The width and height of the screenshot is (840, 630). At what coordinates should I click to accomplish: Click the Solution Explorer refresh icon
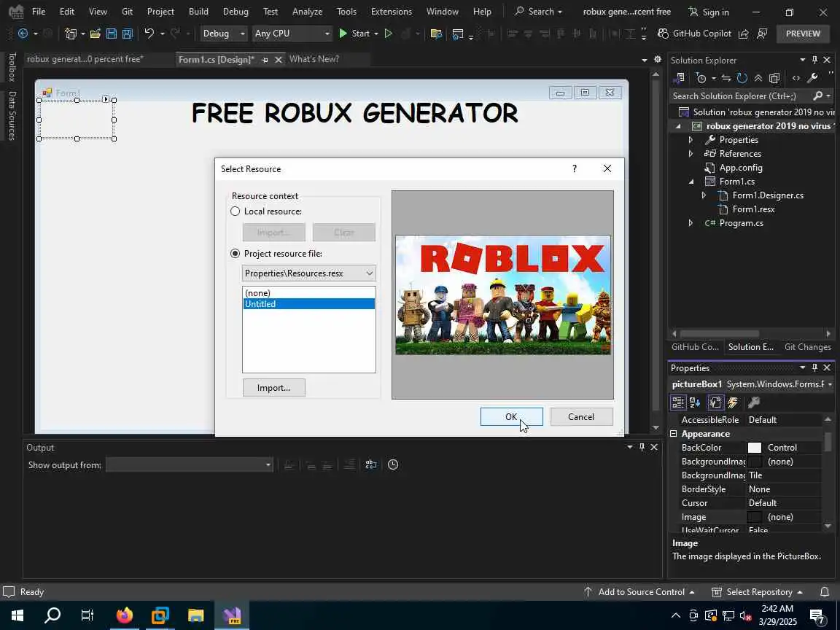742,78
